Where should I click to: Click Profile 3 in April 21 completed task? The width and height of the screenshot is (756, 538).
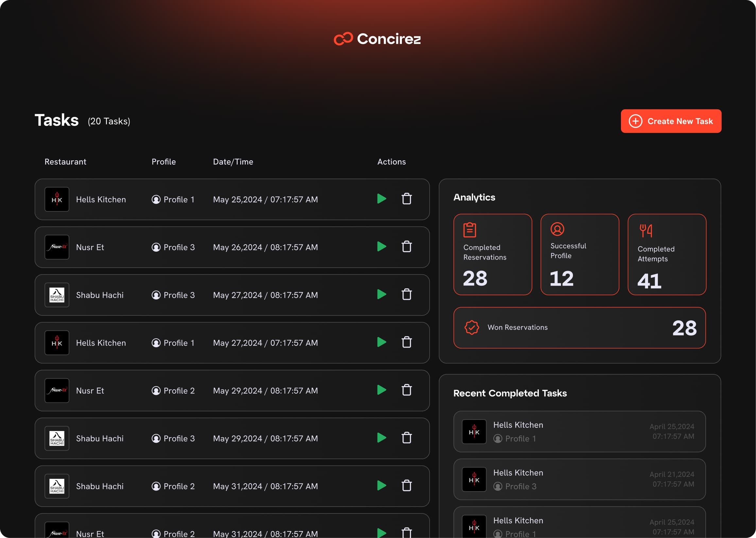tap(515, 486)
